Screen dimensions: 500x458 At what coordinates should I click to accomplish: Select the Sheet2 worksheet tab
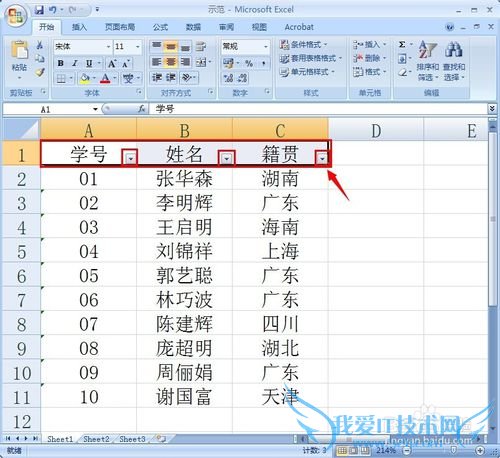96,439
